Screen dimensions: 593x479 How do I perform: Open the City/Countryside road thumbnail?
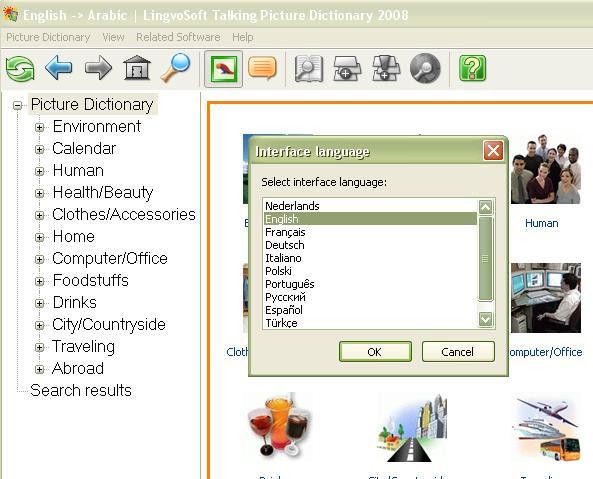(412, 428)
